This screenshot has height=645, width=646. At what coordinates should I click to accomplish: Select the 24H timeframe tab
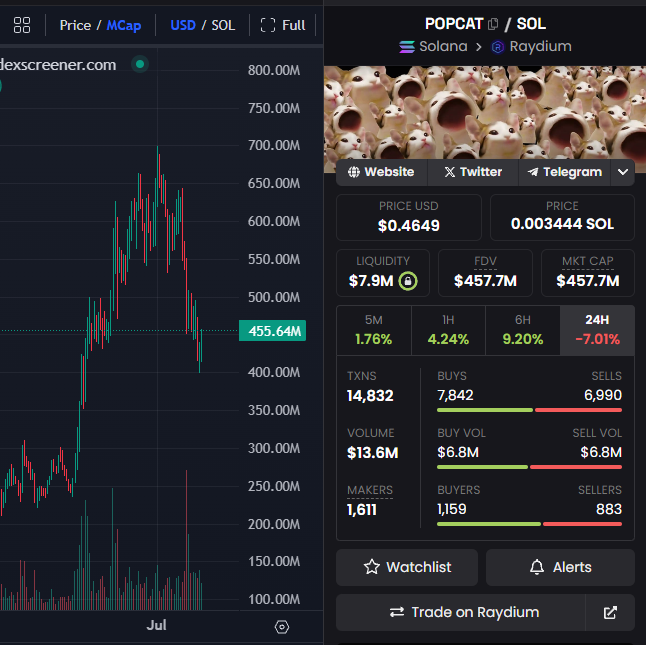pyautogui.click(x=597, y=330)
